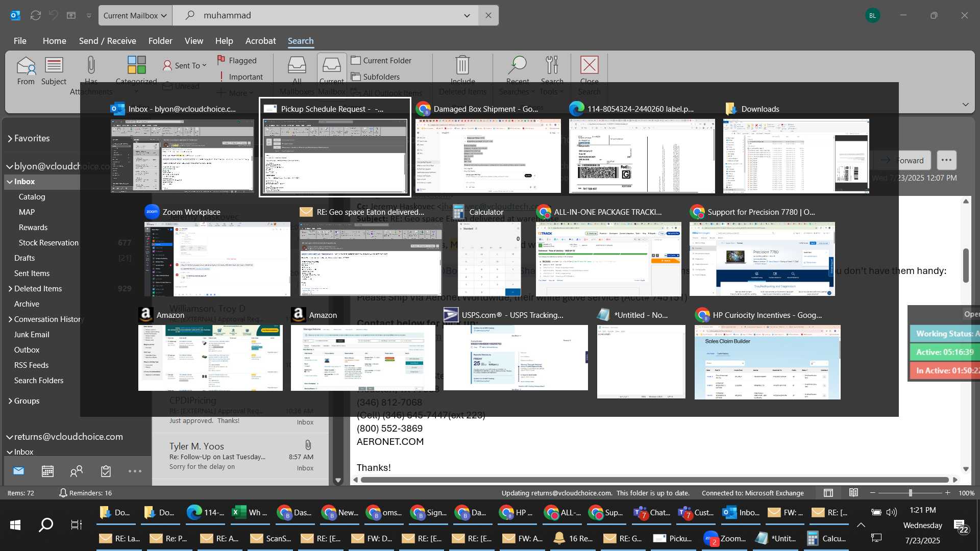The height and width of the screenshot is (551, 980).
Task: Open more navigation options ellipsis
Action: pos(135,471)
